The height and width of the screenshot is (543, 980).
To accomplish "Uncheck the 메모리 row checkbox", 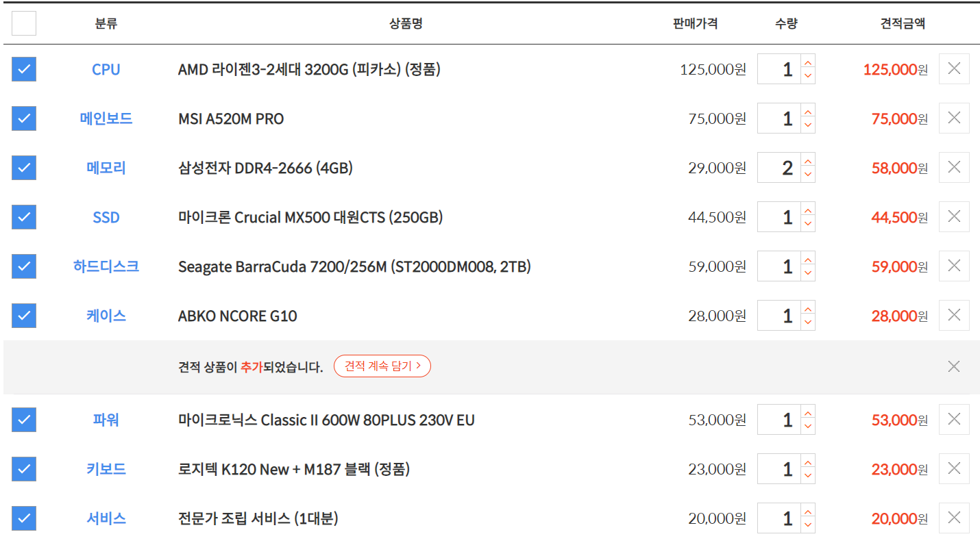I will tap(24, 168).
